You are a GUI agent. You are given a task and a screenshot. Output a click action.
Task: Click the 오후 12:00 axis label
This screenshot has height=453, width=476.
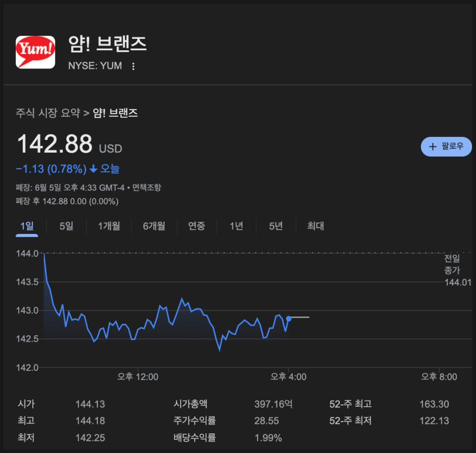138,377
